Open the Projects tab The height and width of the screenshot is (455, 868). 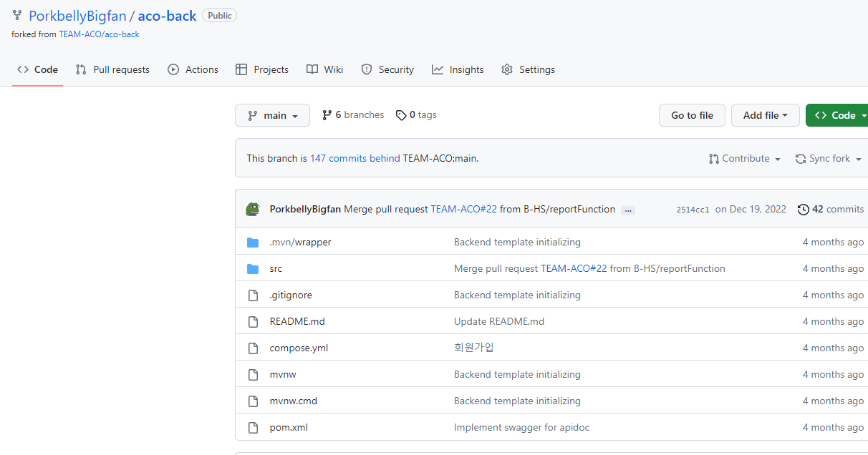pyautogui.click(x=262, y=69)
